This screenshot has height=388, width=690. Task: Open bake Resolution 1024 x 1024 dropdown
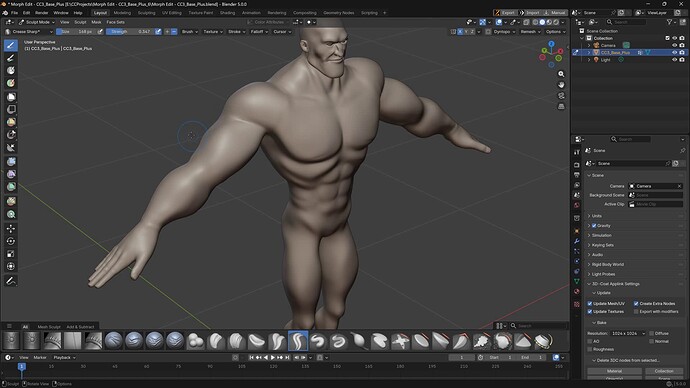628,333
